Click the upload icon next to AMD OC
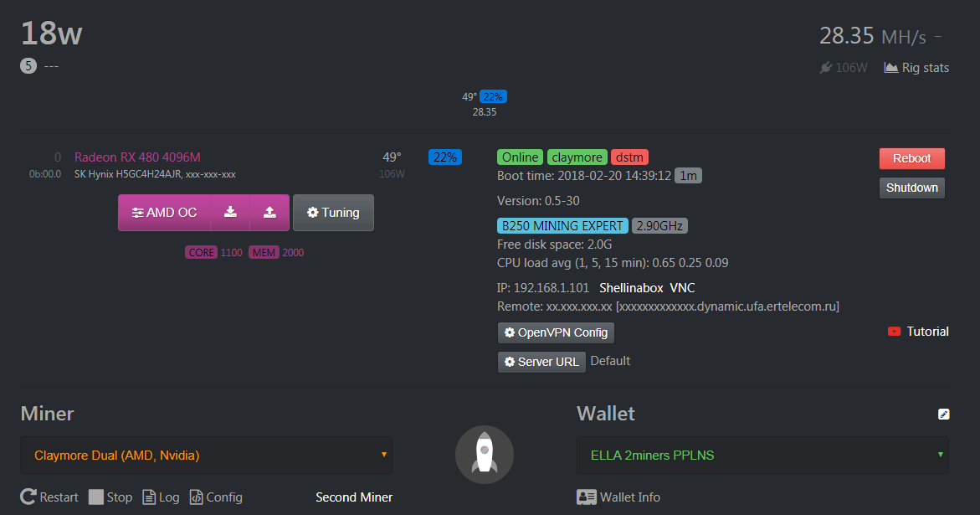Viewport: 980px width, 515px height. tap(269, 213)
